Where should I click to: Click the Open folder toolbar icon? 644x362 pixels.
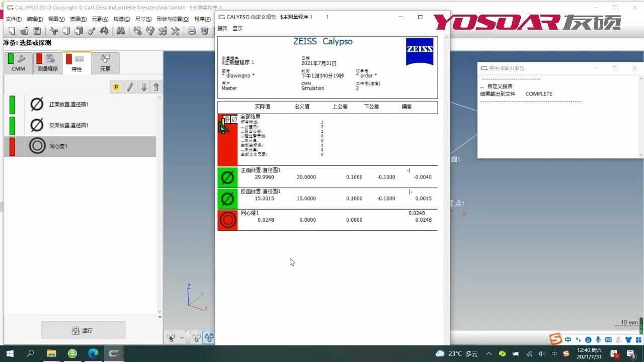(x=24, y=31)
